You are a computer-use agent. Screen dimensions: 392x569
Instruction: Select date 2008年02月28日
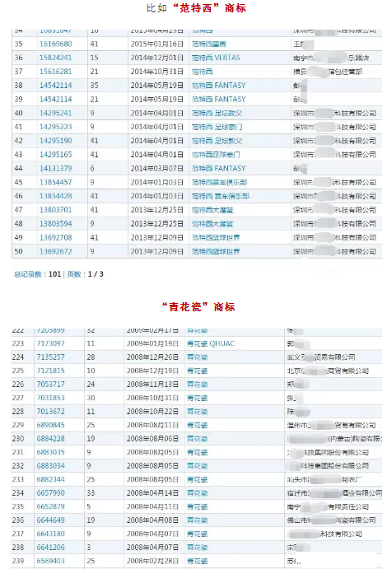(x=152, y=561)
